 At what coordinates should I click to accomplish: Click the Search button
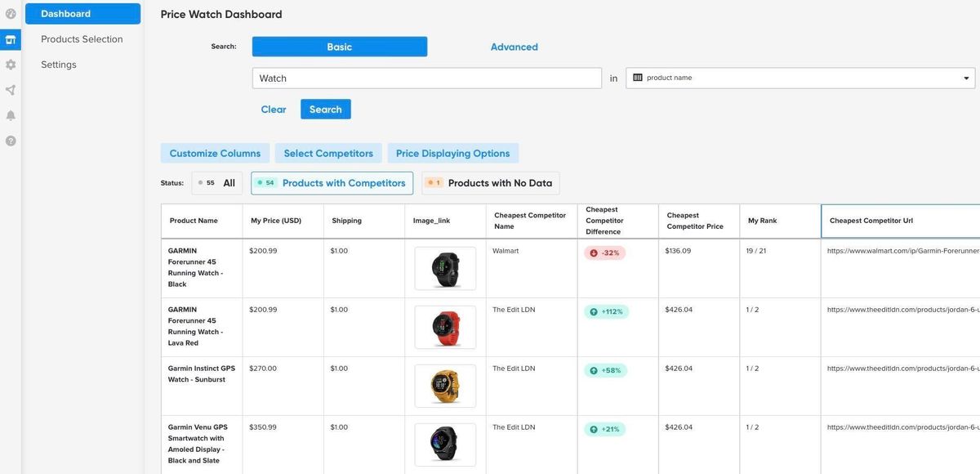326,110
